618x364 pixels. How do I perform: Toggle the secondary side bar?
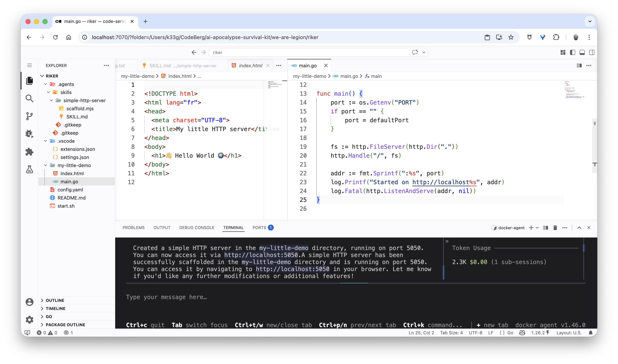[x=591, y=52]
